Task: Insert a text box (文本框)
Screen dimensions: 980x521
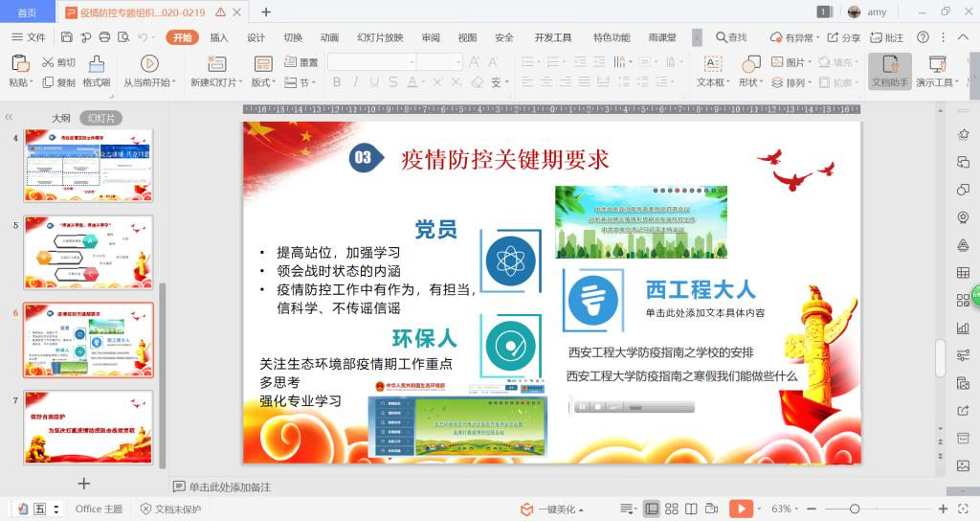Action: click(712, 71)
